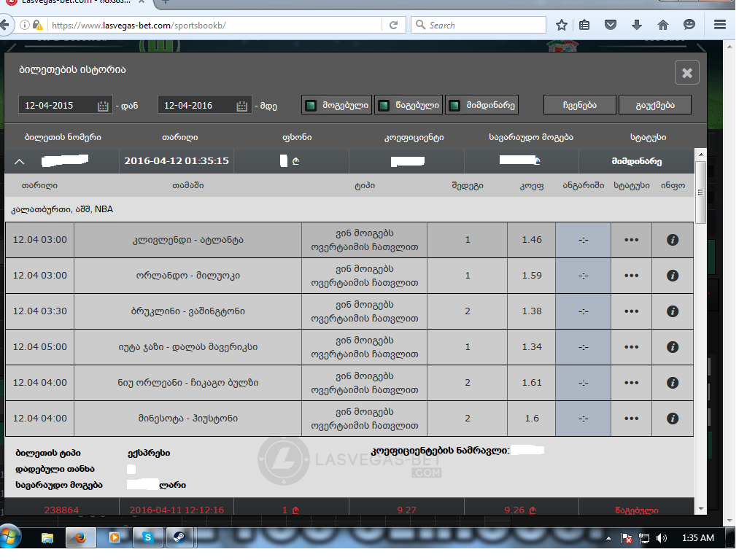747x560 pixels.
Task: Open info for ნიუ ორლეანი - ჩიკაგო ბულზი
Action: 672,383
